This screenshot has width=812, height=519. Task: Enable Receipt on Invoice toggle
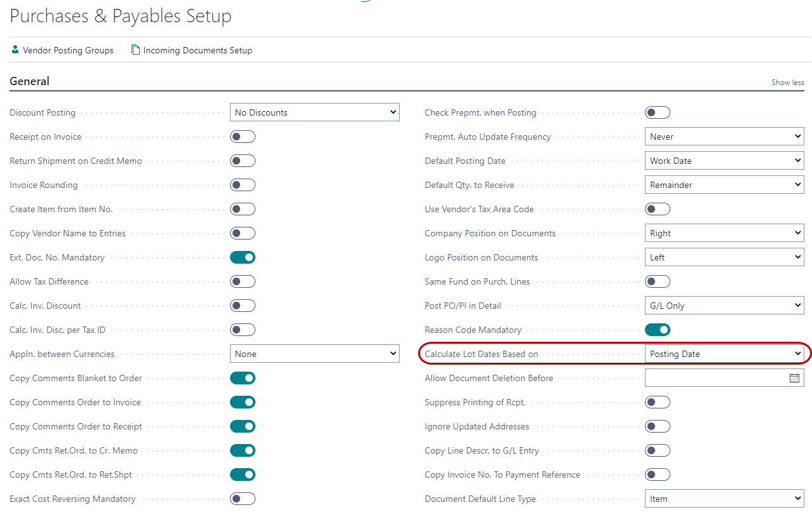click(x=243, y=137)
